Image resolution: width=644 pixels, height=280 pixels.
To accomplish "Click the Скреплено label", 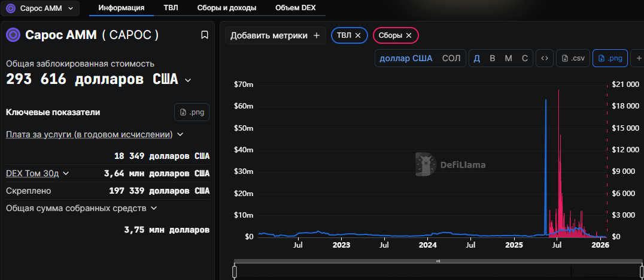I will (x=29, y=191).
